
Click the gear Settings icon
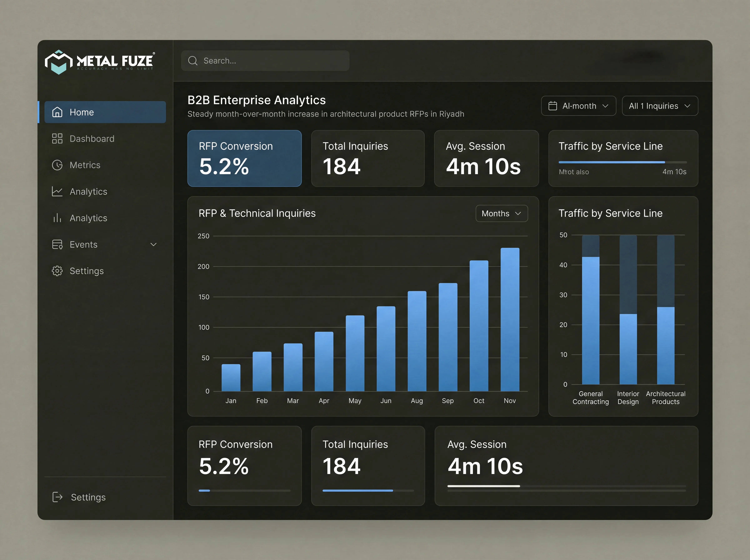[x=57, y=271]
